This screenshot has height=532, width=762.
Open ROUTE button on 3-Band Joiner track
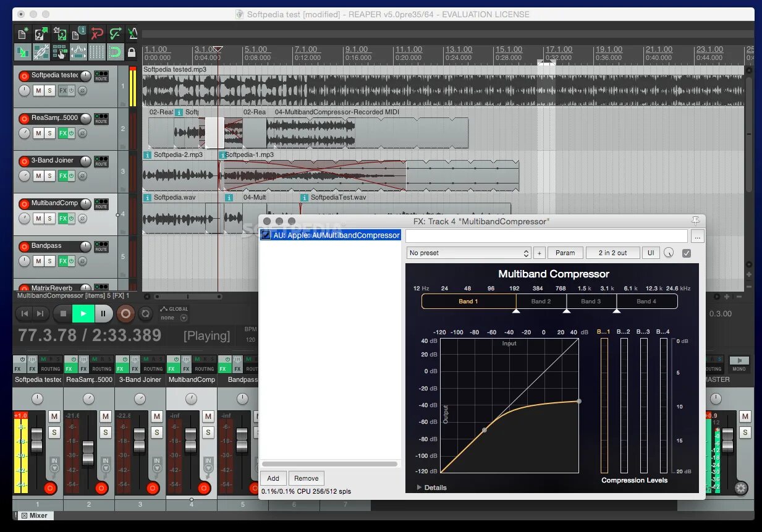pyautogui.click(x=101, y=161)
